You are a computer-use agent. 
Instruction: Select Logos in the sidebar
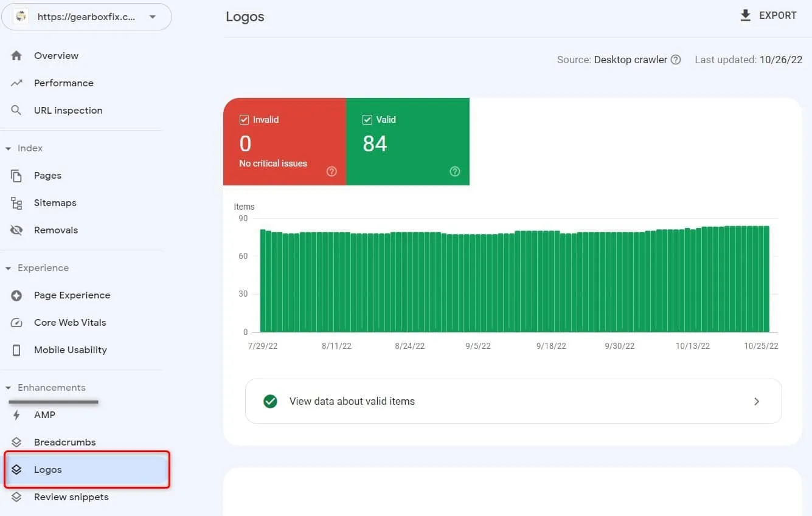86,470
